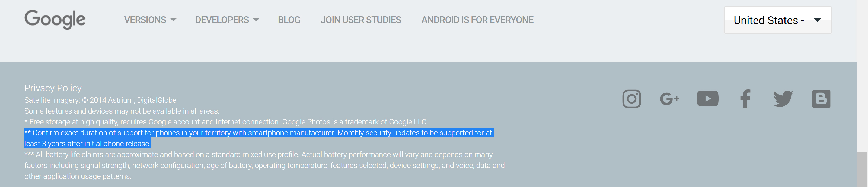Open ANDROID IS FOR EVERYONE page
Screen dimensions: 868x187
pos(477,20)
